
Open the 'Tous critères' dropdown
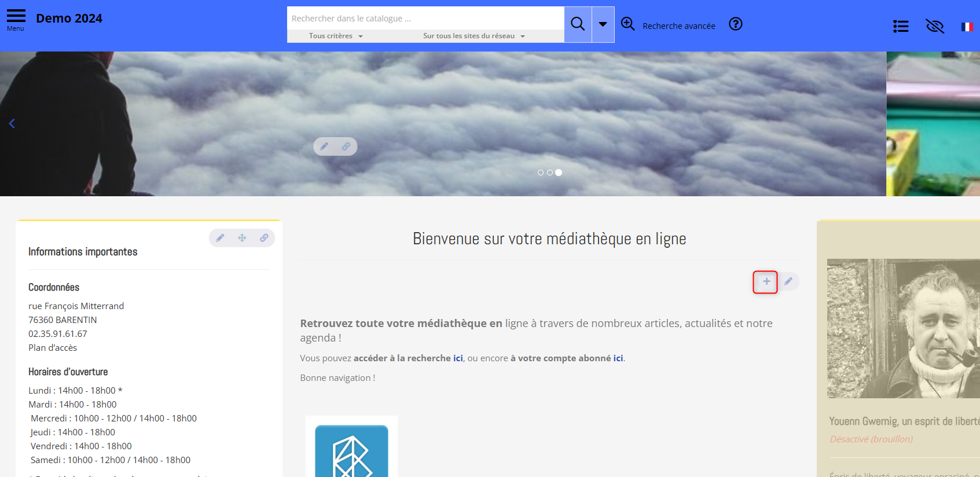(336, 36)
